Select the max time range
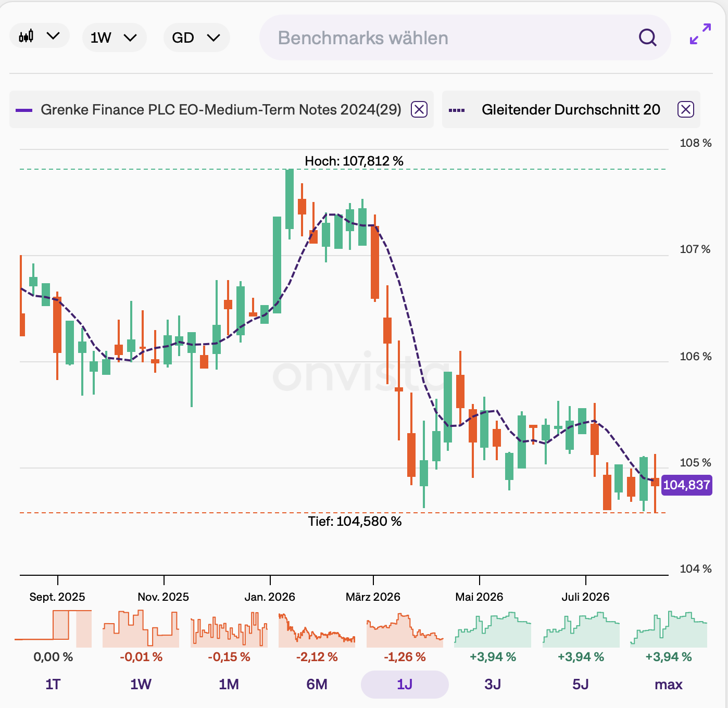Screen dimensions: 728x708 coord(669,684)
